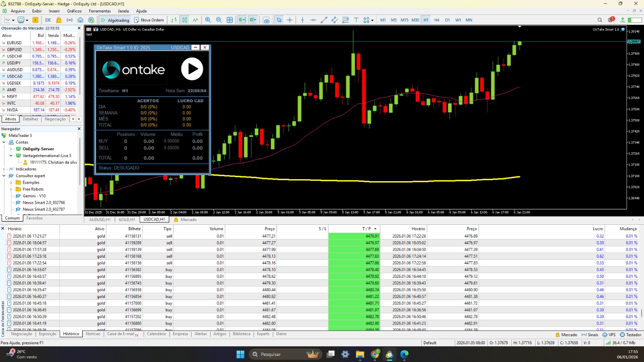Screen dimensions: 644x362
Task: Expand the Free Robots folder
Action: [11, 189]
